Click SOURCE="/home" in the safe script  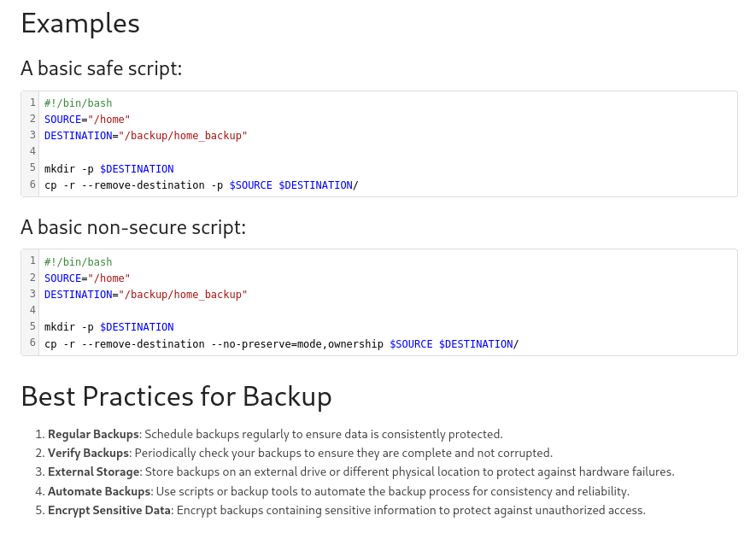(87, 119)
